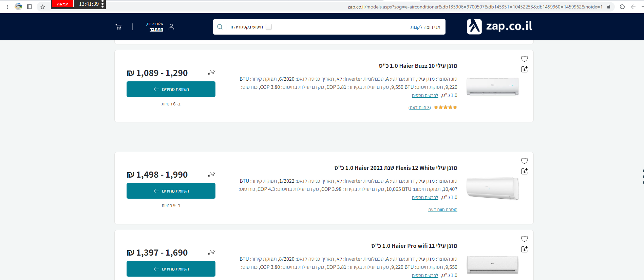The width and height of the screenshot is (644, 280).
Task: View price history graph for Haier Pro wifi 11
Action: (212, 252)
